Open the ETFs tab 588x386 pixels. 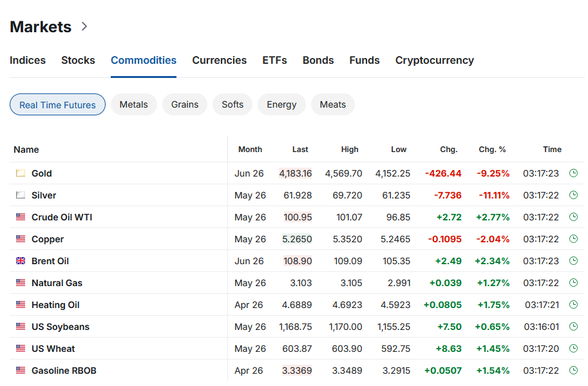pyautogui.click(x=274, y=61)
